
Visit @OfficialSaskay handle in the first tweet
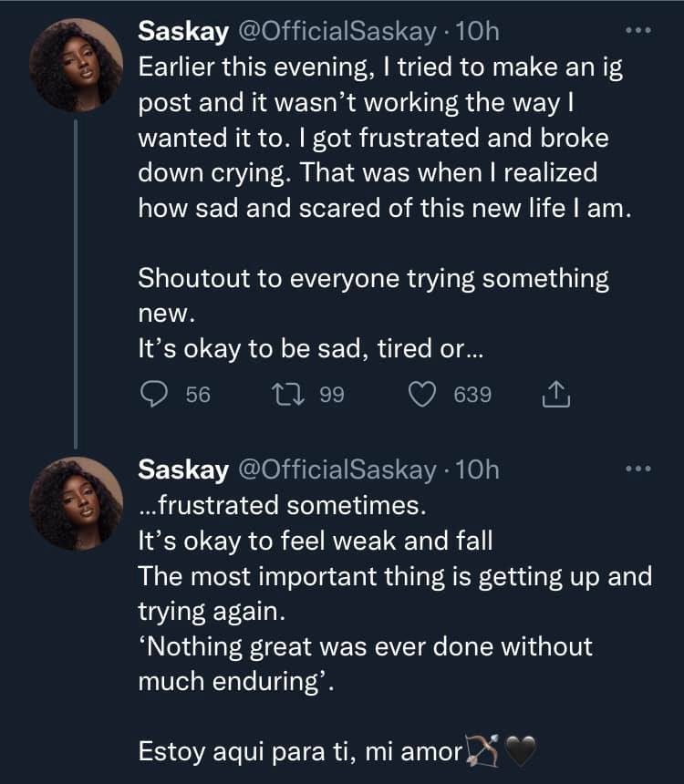coord(337,32)
